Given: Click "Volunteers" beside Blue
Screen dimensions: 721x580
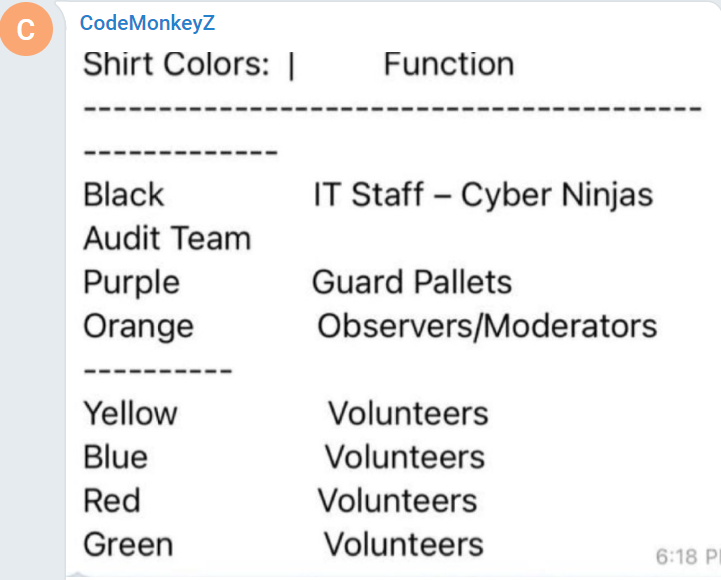Looking at the screenshot, I should pos(405,457).
